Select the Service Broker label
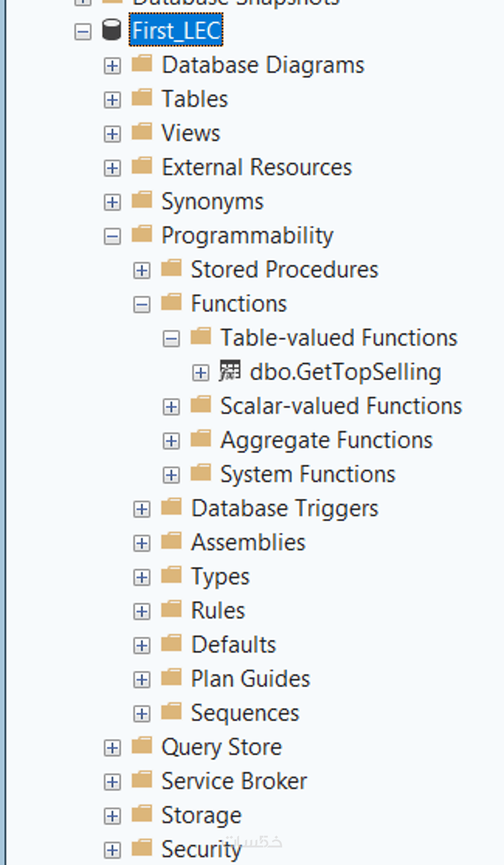 (x=234, y=781)
